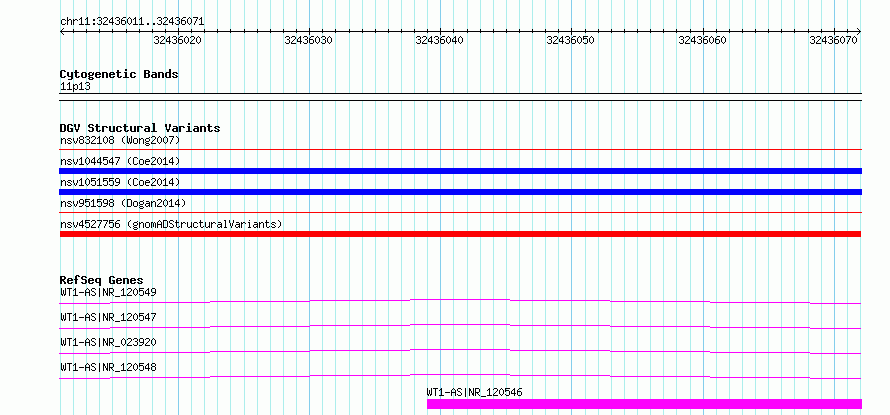This screenshot has width=890, height=415.
Task: Click ruler position label 32436040
Action: click(x=440, y=40)
